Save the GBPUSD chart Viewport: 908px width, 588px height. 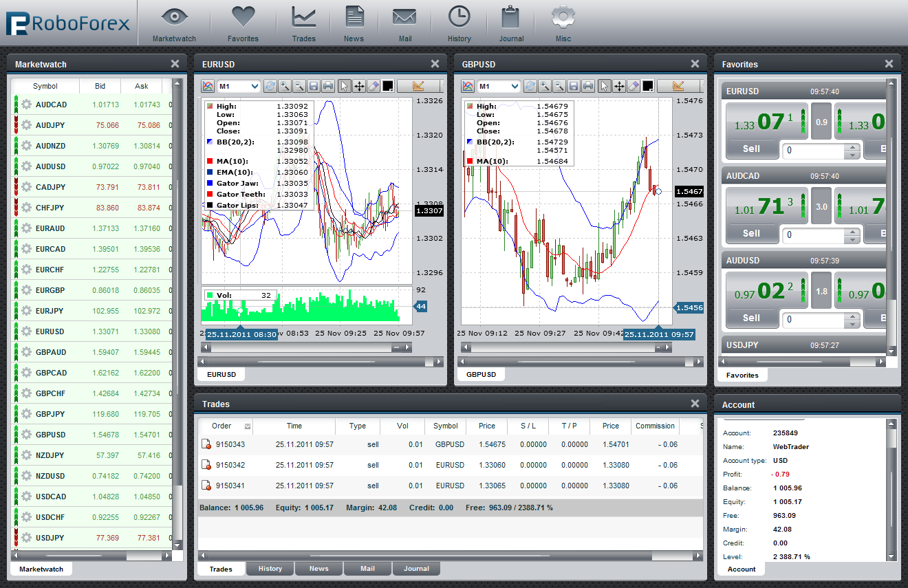[x=574, y=86]
